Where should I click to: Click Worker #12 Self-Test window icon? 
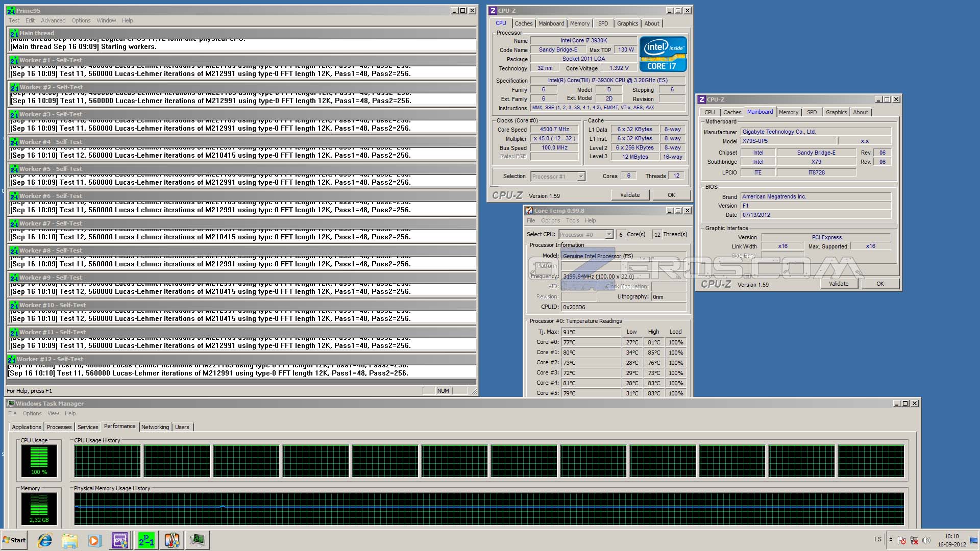[11, 359]
